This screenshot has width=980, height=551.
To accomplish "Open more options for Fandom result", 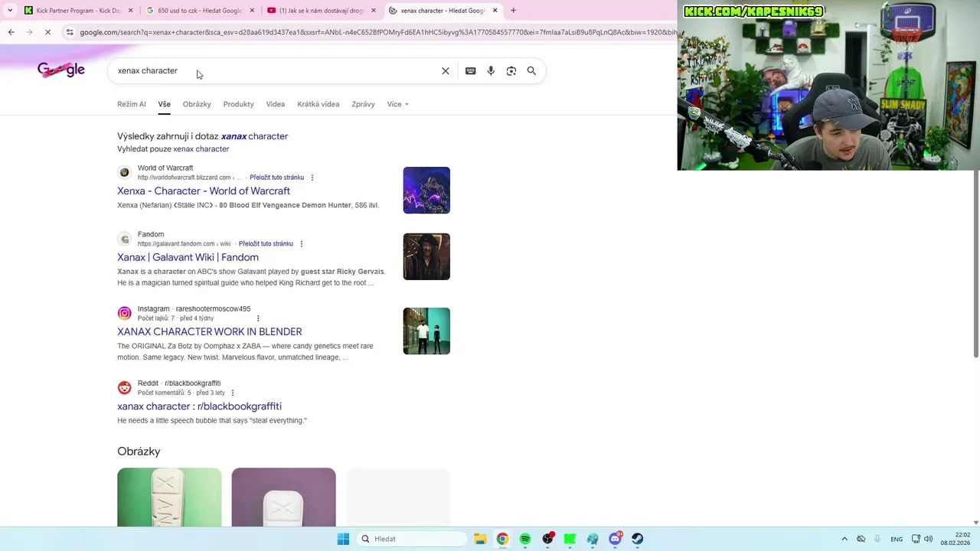I will [301, 244].
